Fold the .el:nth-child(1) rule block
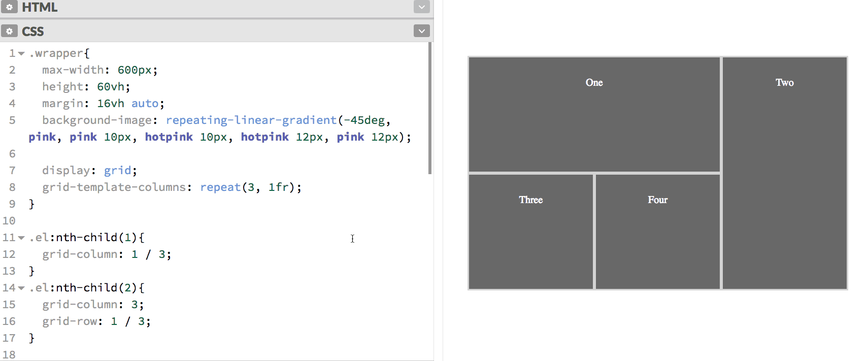 [21, 238]
